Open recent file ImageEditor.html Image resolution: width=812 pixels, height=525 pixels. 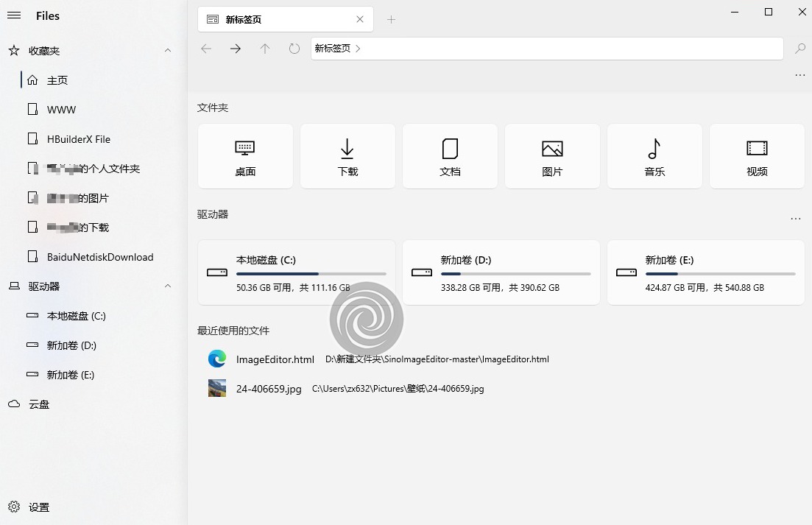click(x=275, y=359)
